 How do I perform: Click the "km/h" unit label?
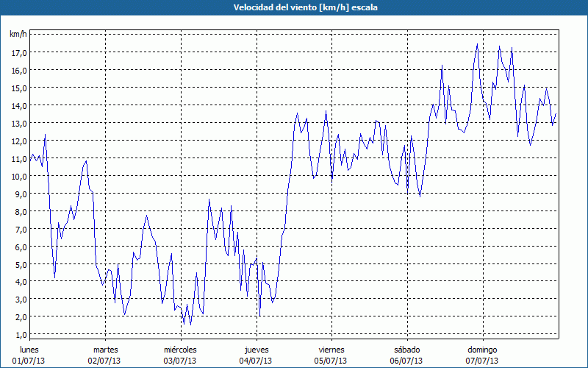[x=18, y=35]
